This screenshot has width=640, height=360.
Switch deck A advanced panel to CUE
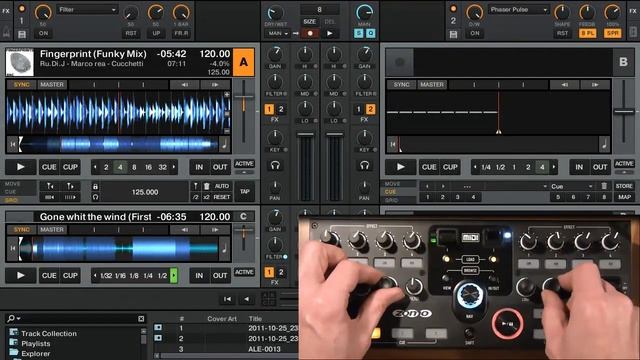point(11,192)
